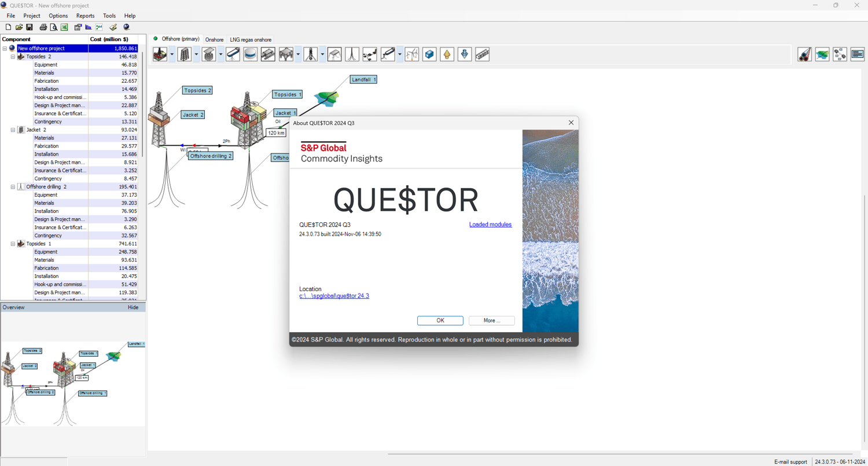Open the Help menu

[130, 16]
